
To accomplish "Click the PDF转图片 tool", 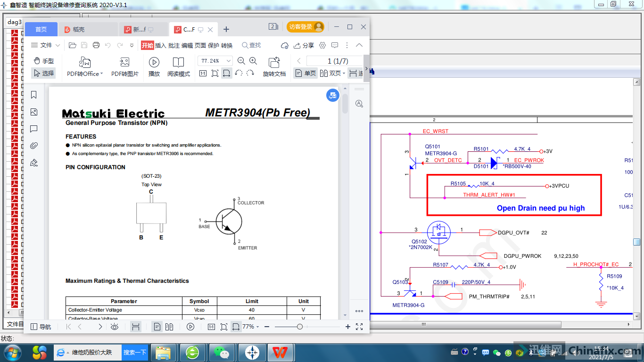I will [x=125, y=67].
